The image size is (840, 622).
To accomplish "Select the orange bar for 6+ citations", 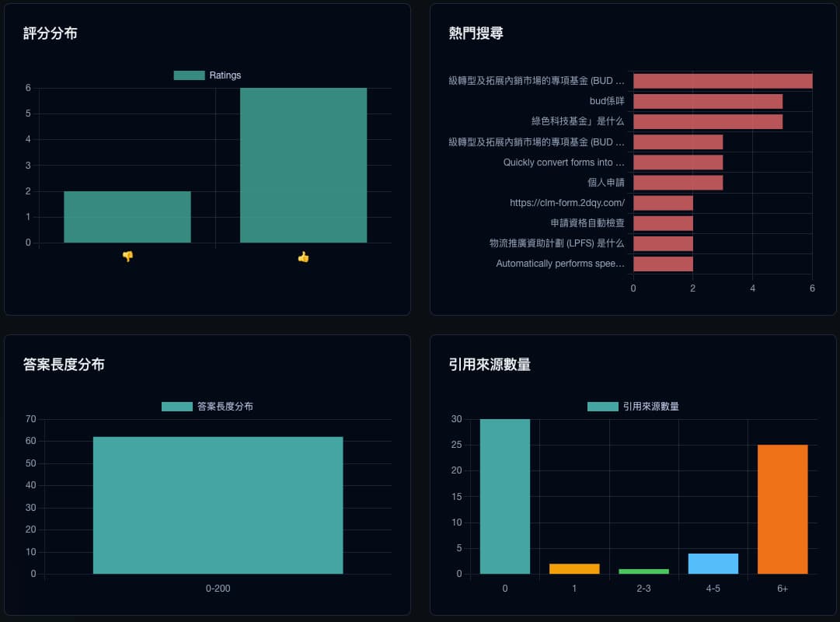I will pyautogui.click(x=782, y=509).
